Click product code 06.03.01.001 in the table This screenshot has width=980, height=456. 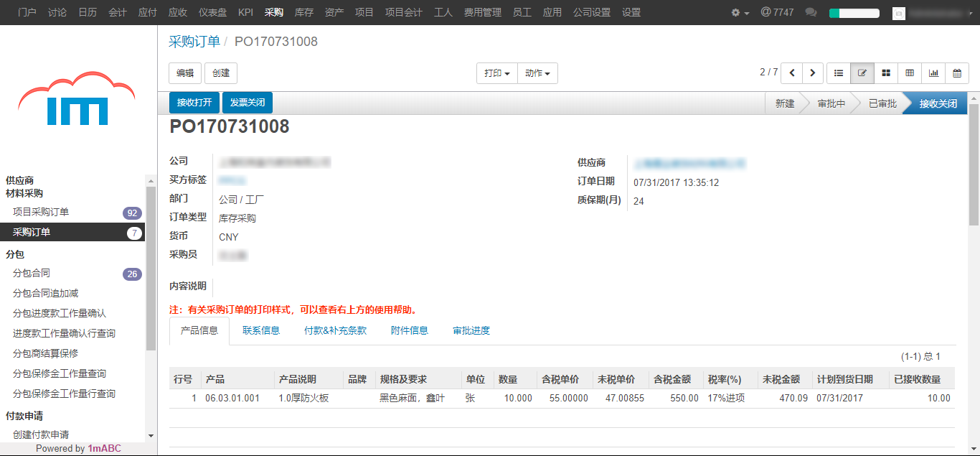click(232, 399)
